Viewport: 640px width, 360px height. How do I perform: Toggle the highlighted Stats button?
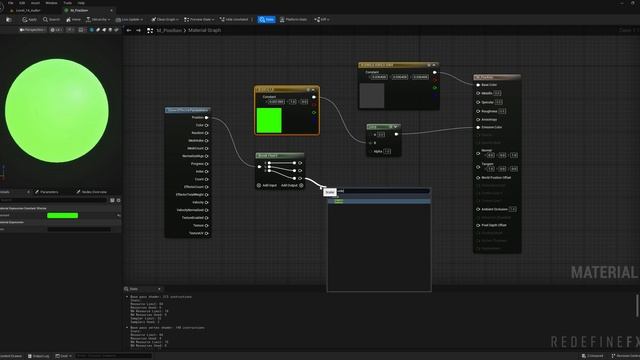click(267, 20)
